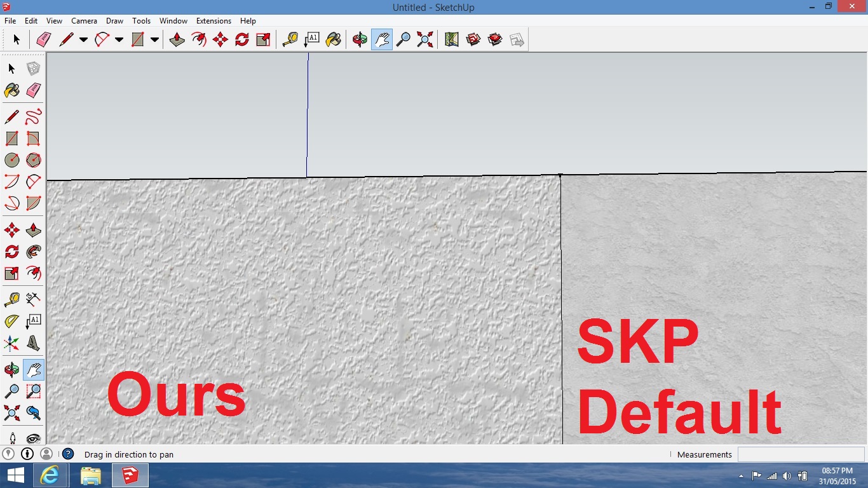Image resolution: width=868 pixels, height=488 pixels.
Task: Select the Polygon tool
Action: point(34,160)
